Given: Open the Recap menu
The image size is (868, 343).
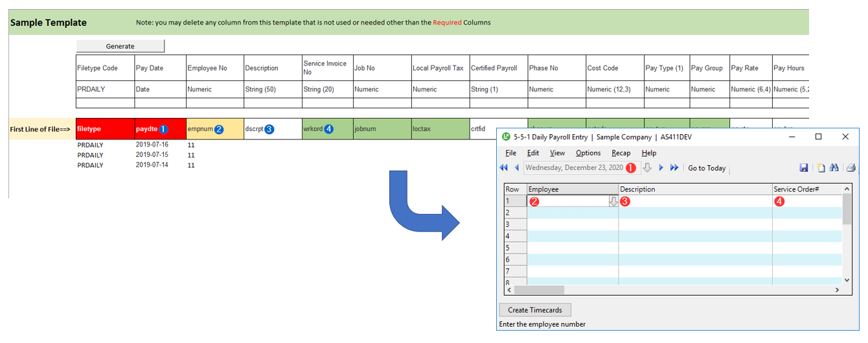Looking at the screenshot, I should pos(621,153).
